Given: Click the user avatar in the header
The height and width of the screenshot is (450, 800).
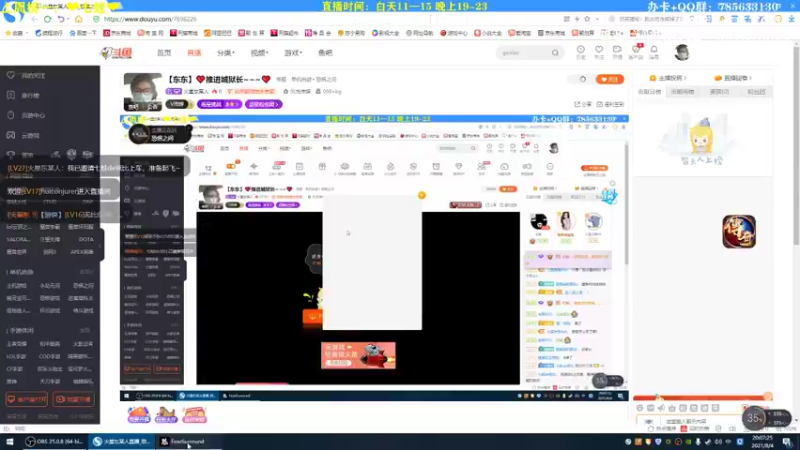Looking at the screenshot, I should pyautogui.click(x=682, y=52).
